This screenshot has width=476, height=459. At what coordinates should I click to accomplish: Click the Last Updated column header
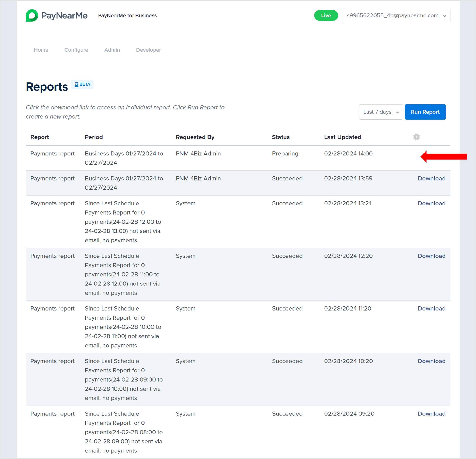pos(342,137)
